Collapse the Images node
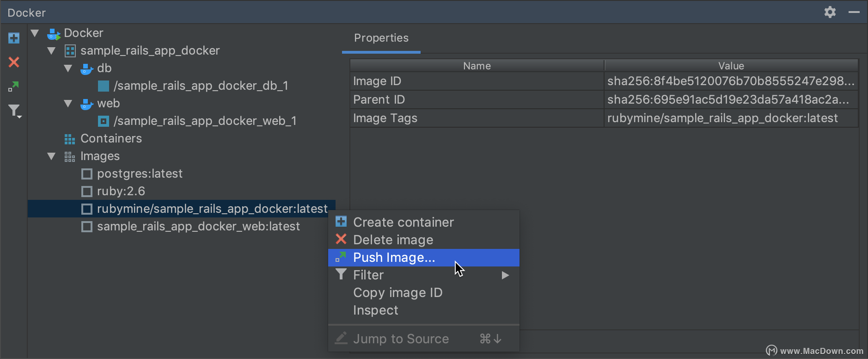 [x=51, y=156]
